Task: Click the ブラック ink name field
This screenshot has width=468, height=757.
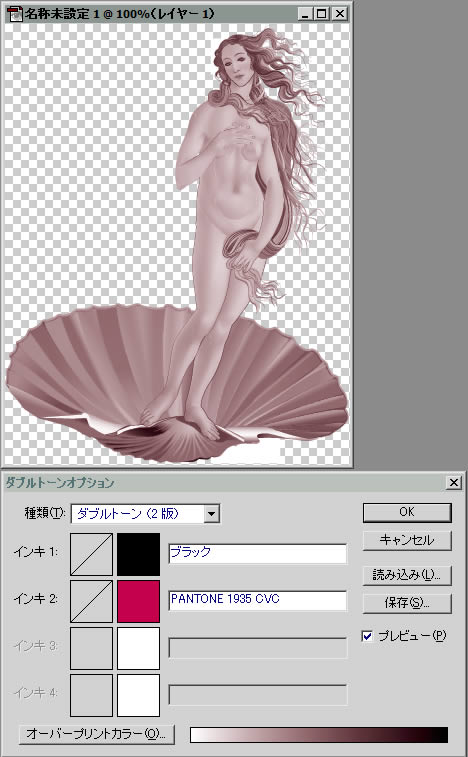Action: pyautogui.click(x=257, y=553)
